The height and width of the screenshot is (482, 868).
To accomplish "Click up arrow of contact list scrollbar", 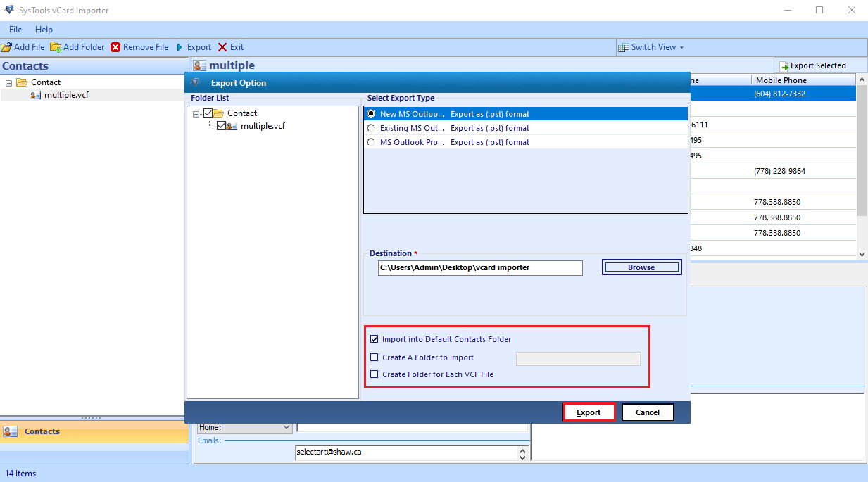I will (x=862, y=80).
